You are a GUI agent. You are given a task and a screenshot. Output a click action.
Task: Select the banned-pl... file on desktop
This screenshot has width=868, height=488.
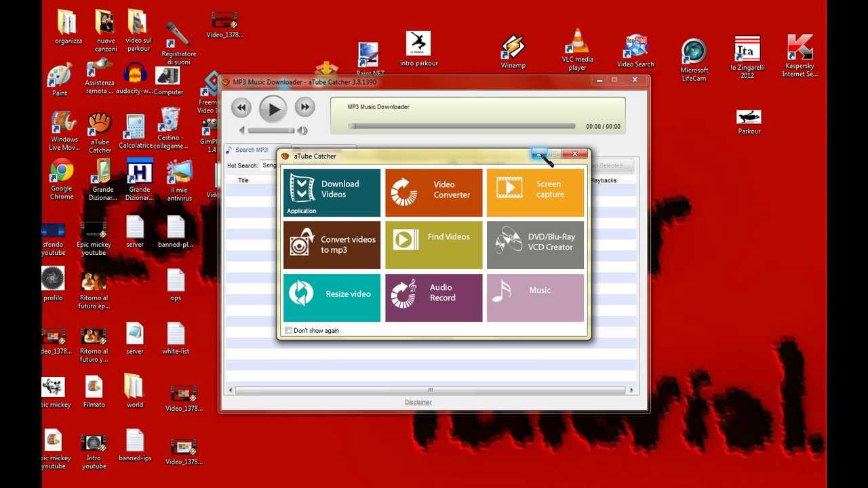tap(176, 232)
